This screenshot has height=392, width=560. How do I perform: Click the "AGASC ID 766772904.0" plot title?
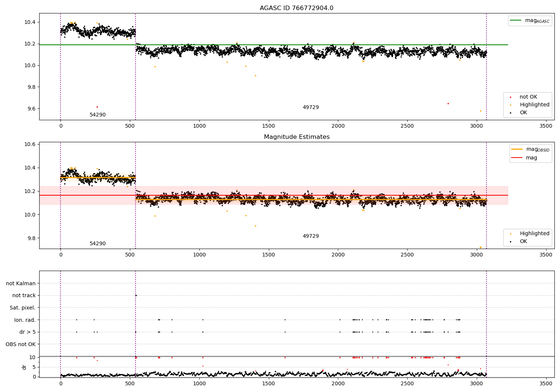[296, 8]
